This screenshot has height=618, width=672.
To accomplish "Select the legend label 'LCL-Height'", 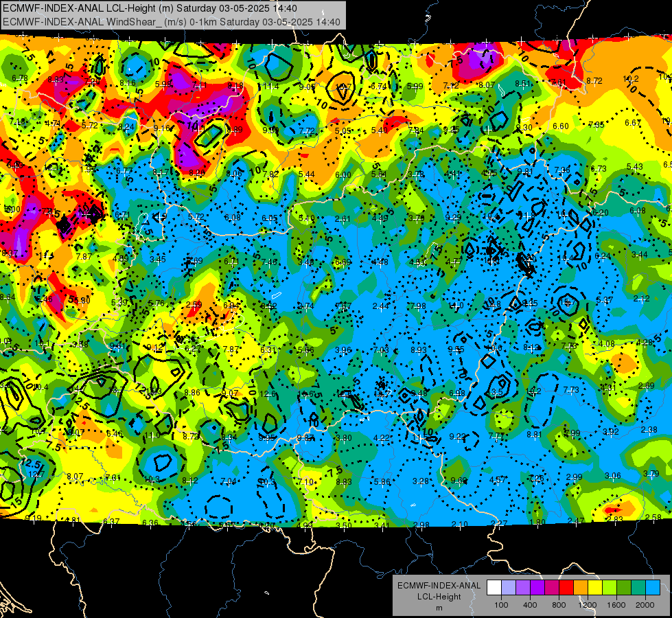I will pos(439,597).
